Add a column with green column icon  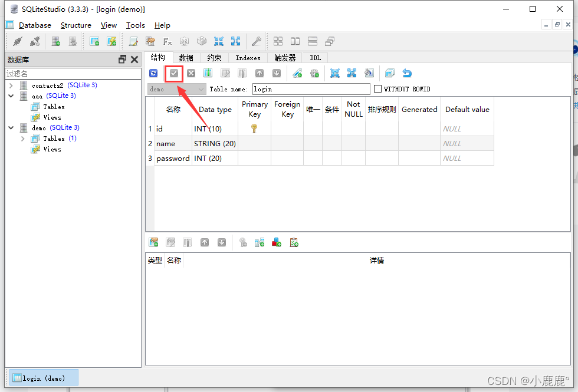click(x=208, y=73)
